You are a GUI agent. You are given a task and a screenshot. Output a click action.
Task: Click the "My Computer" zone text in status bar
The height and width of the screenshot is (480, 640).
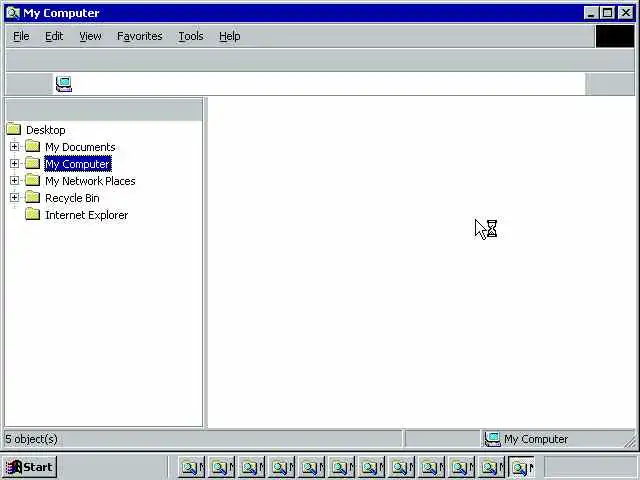pyautogui.click(x=536, y=439)
